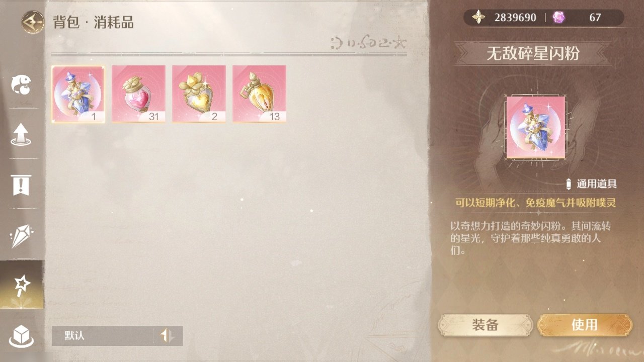The width and height of the screenshot is (644, 362).
Task: Click the back arrow beside 背包
Action: pyautogui.click(x=32, y=22)
